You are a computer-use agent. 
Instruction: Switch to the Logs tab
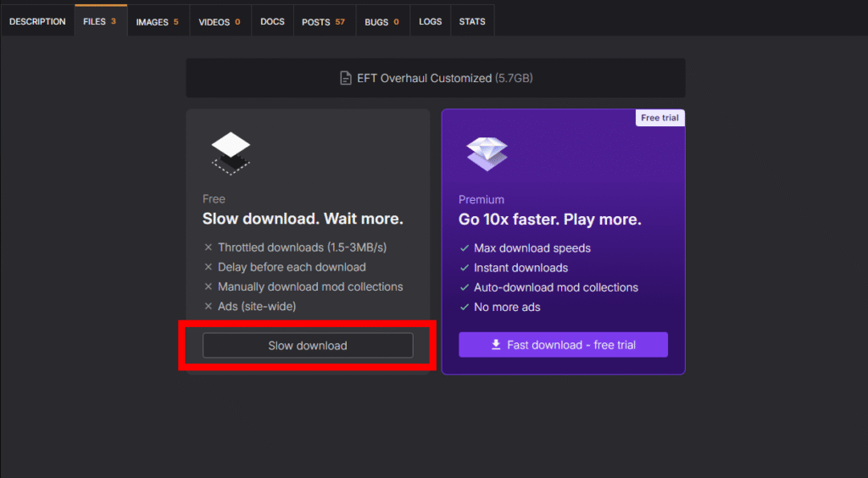click(x=430, y=21)
